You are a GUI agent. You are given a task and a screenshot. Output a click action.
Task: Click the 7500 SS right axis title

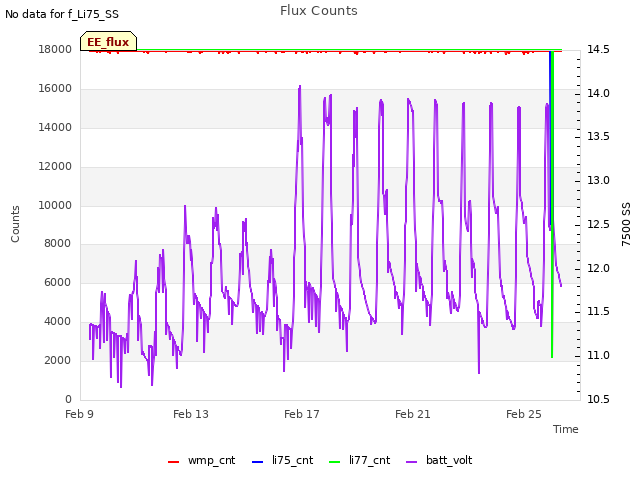pos(626,224)
